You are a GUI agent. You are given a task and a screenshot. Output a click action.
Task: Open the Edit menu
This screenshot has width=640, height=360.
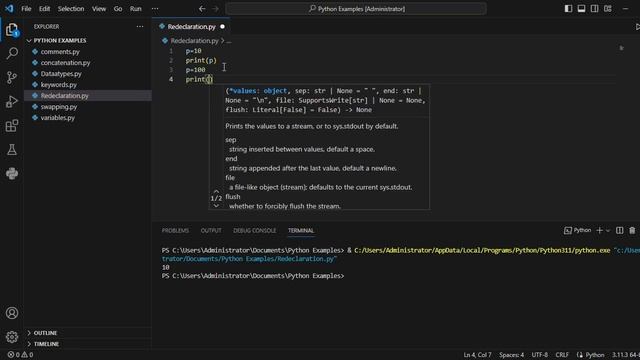tap(44, 9)
